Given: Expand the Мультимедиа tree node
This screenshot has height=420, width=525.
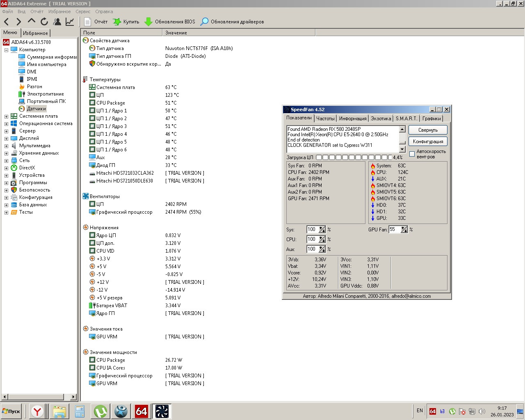Looking at the screenshot, I should [x=6, y=146].
